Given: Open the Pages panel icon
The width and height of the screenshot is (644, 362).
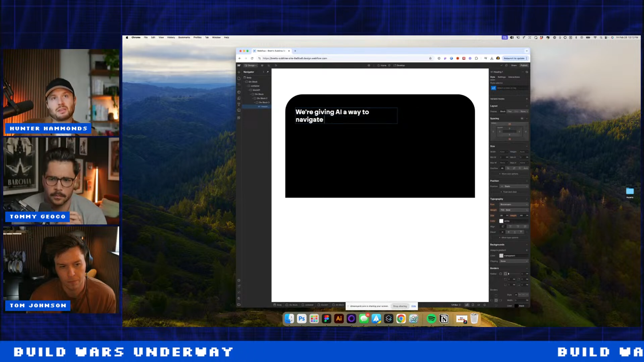Looking at the screenshot, I should pyautogui.click(x=239, y=78).
